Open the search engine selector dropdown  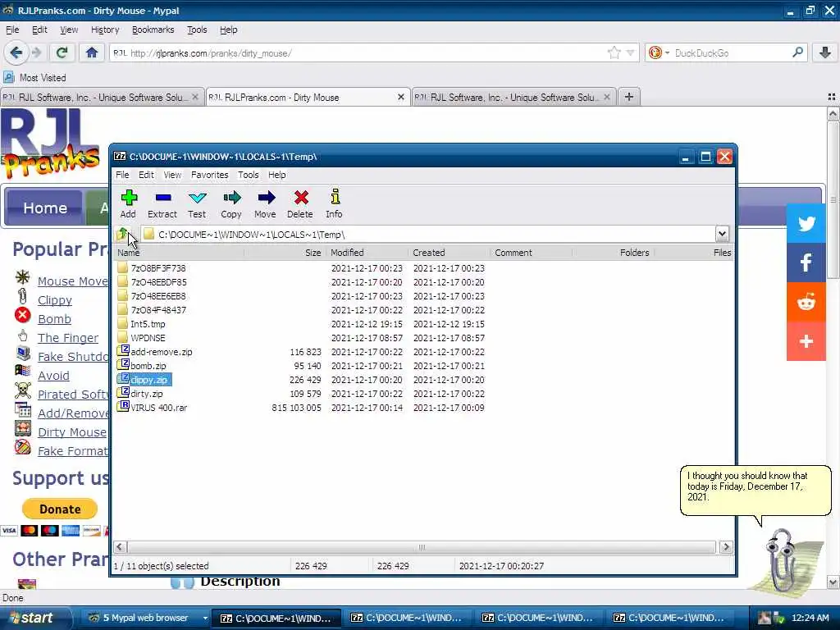point(667,52)
